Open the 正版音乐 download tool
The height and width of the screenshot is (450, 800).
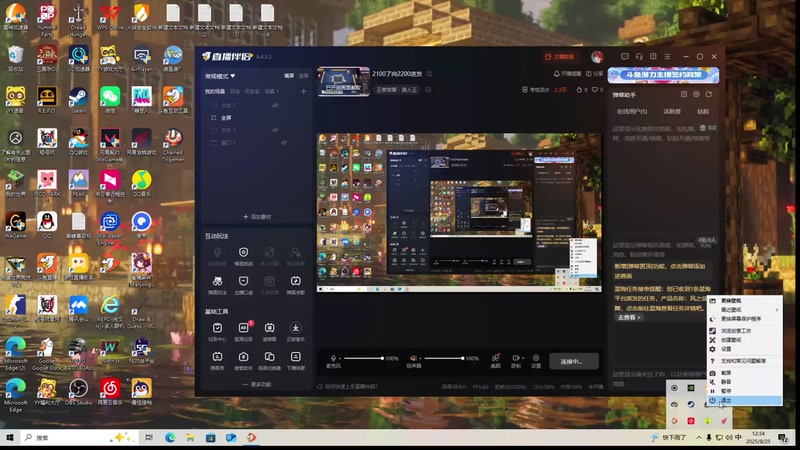295,331
